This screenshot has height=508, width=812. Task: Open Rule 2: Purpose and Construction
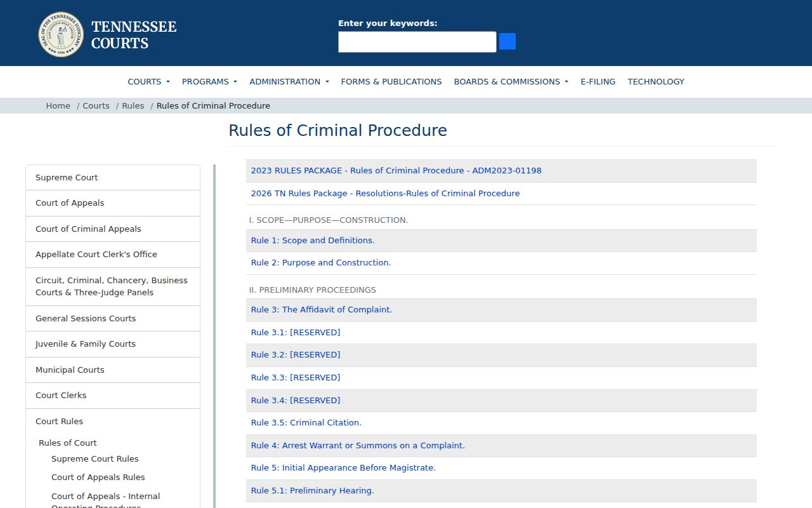pos(321,263)
